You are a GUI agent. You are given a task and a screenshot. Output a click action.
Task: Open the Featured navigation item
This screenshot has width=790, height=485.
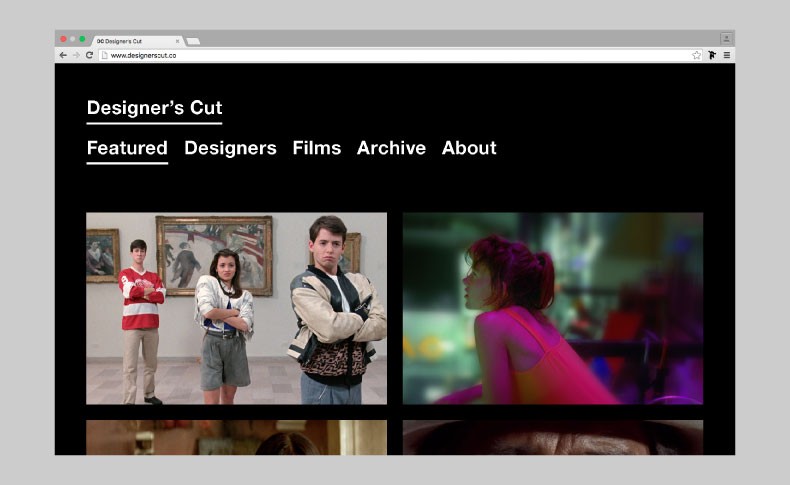point(127,148)
